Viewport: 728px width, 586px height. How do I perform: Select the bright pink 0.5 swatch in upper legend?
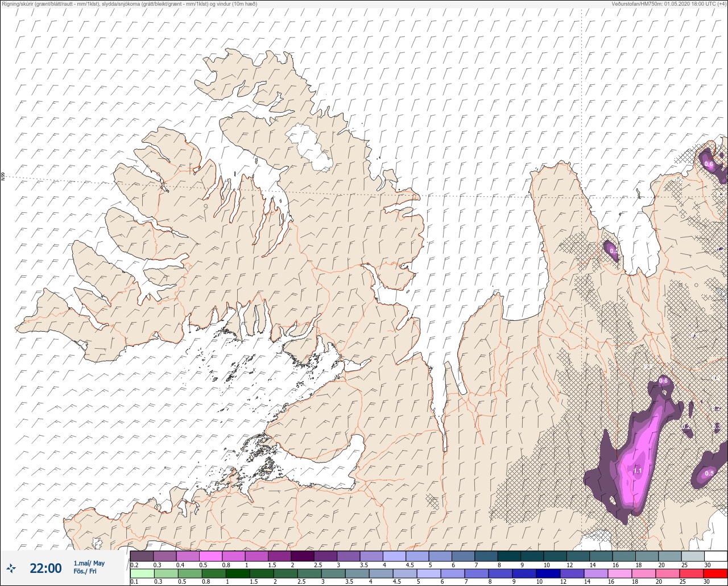pos(210,556)
